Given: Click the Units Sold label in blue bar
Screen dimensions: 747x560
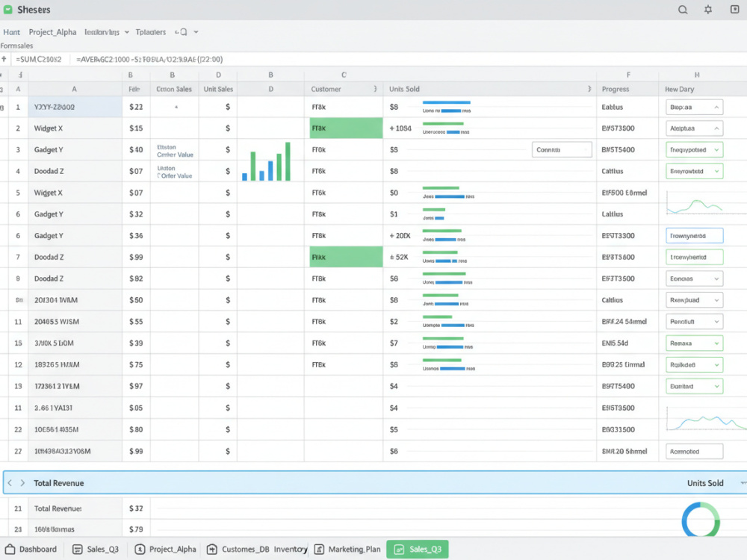Looking at the screenshot, I should click(705, 483).
